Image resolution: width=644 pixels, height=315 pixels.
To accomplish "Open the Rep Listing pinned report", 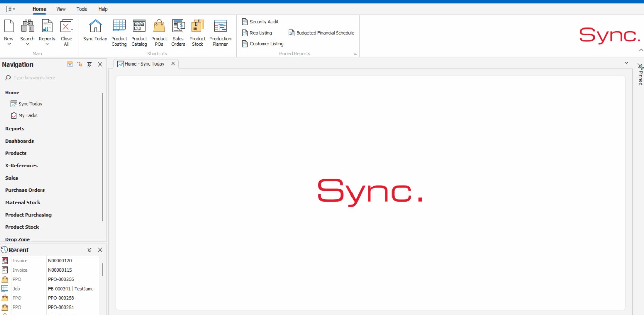I will 257,33.
